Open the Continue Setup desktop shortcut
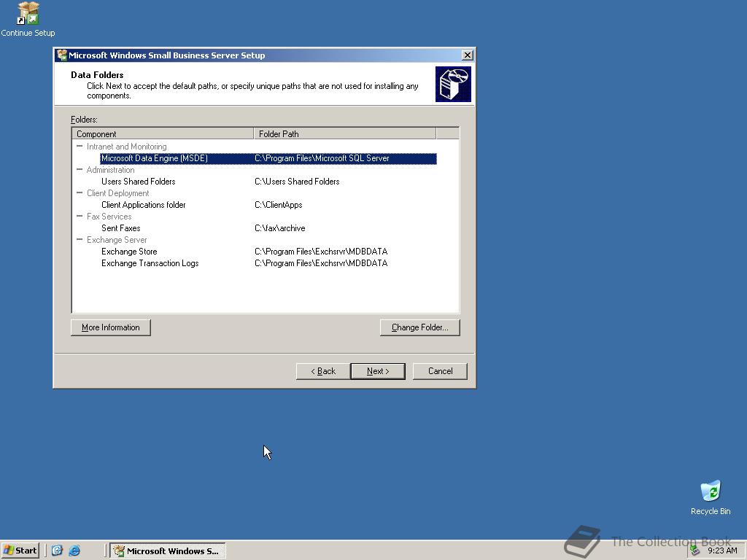 pos(28,20)
